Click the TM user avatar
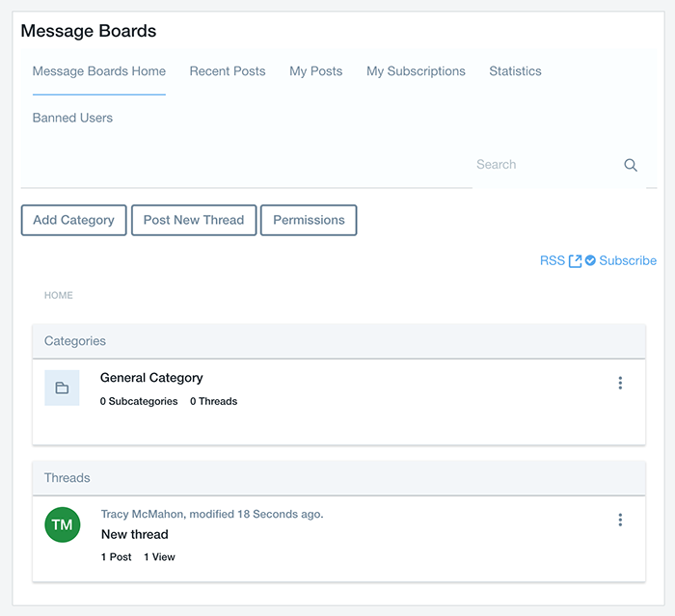This screenshot has width=675, height=616. coord(63,524)
